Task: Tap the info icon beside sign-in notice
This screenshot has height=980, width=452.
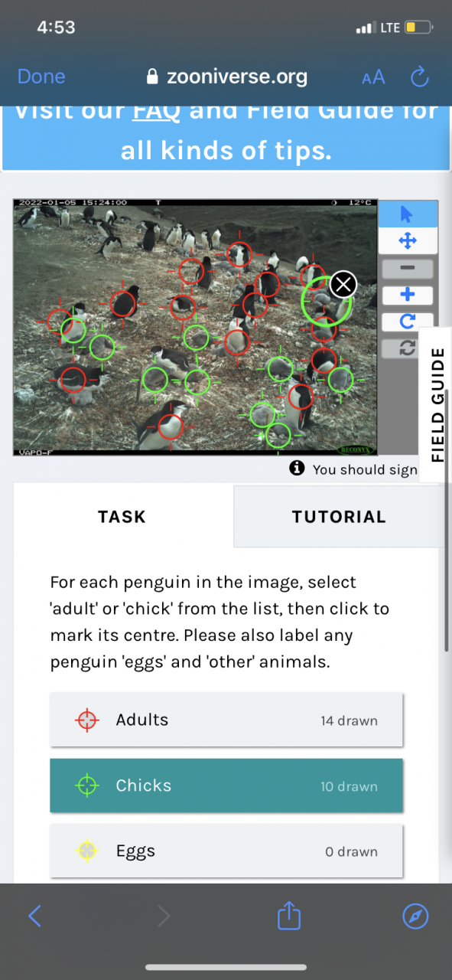Action: pos(297,469)
